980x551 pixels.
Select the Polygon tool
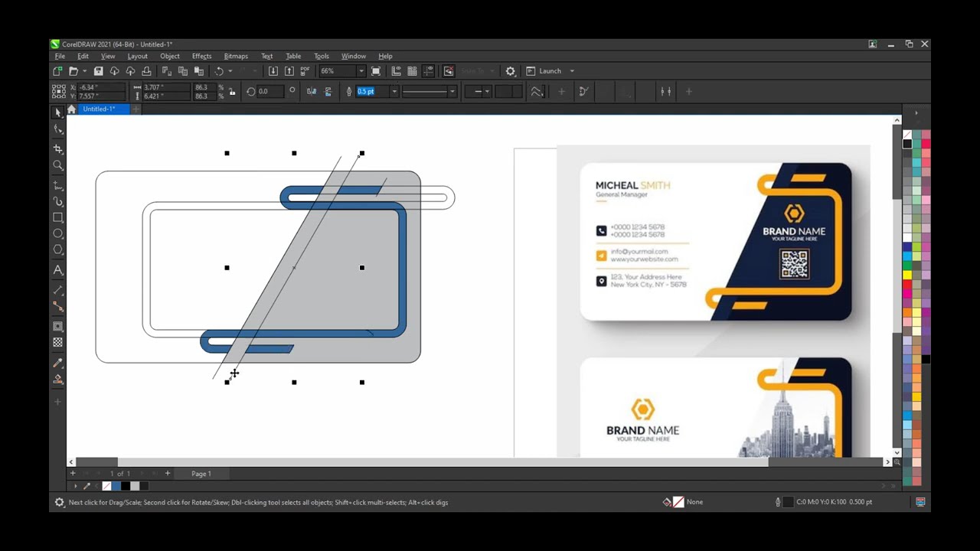coord(58,250)
